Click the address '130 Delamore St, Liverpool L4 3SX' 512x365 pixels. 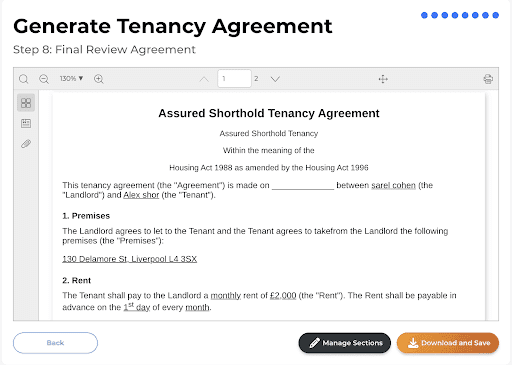[x=129, y=259]
